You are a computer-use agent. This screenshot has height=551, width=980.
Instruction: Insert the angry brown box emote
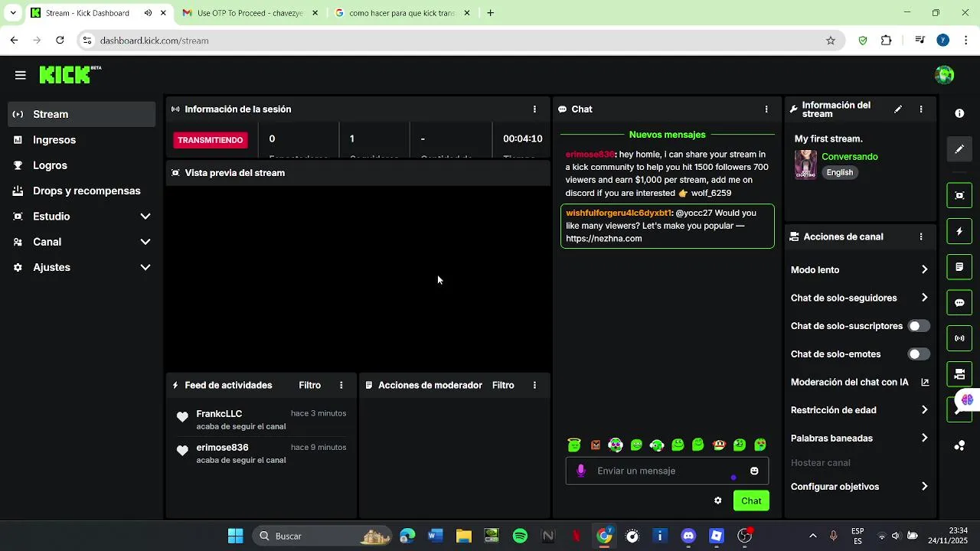[x=596, y=445]
